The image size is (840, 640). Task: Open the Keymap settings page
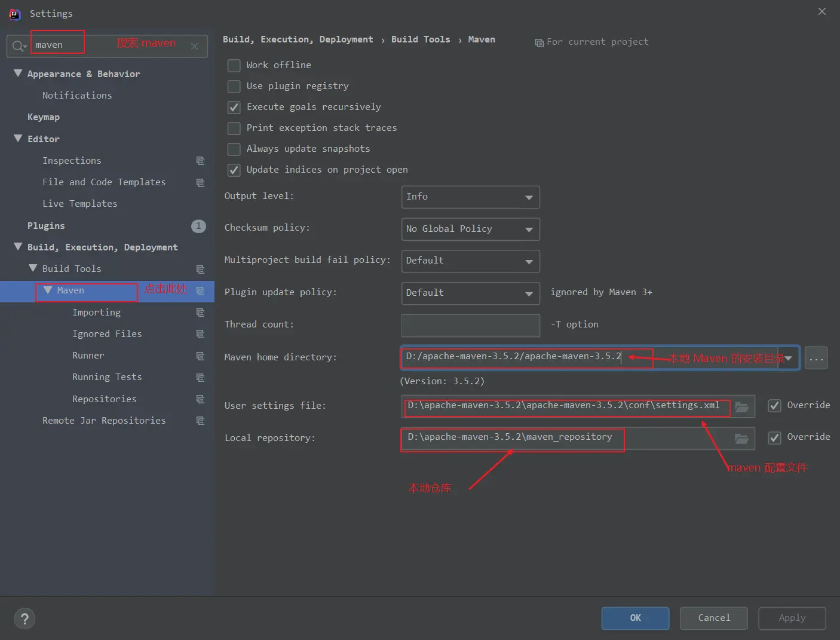pos(44,117)
